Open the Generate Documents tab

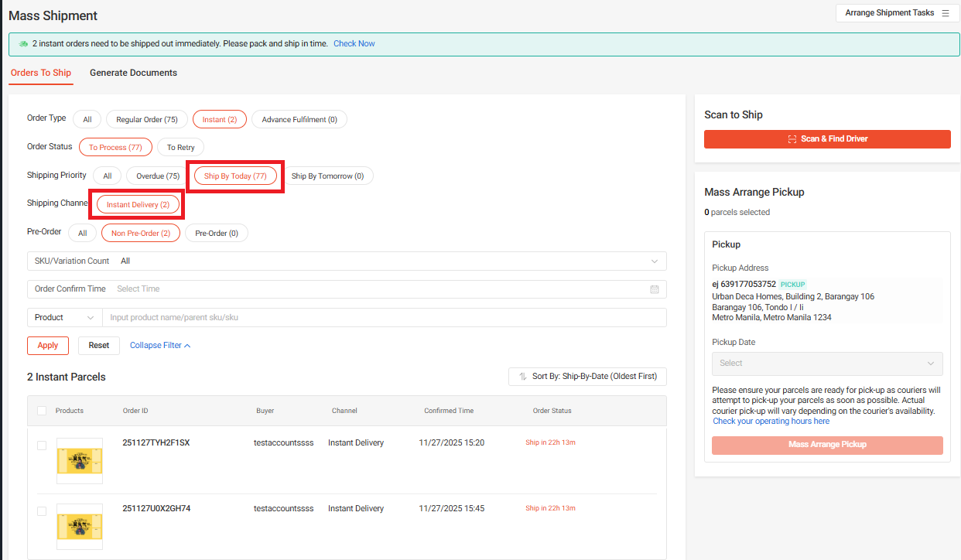click(133, 73)
